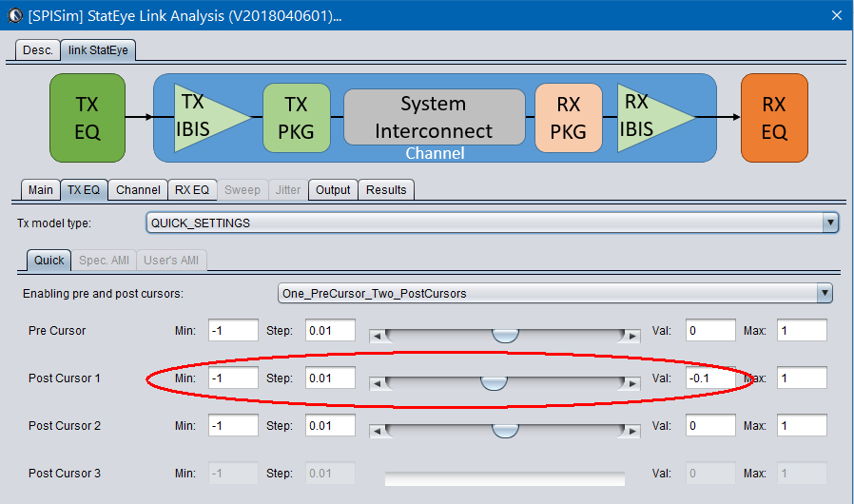The image size is (854, 504).
Task: Switch to the Output tab
Action: [333, 190]
